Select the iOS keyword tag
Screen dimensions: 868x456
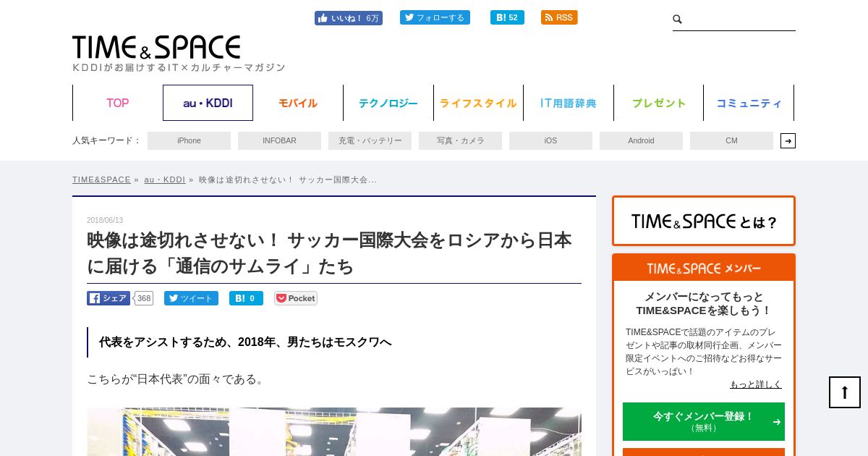(550, 140)
